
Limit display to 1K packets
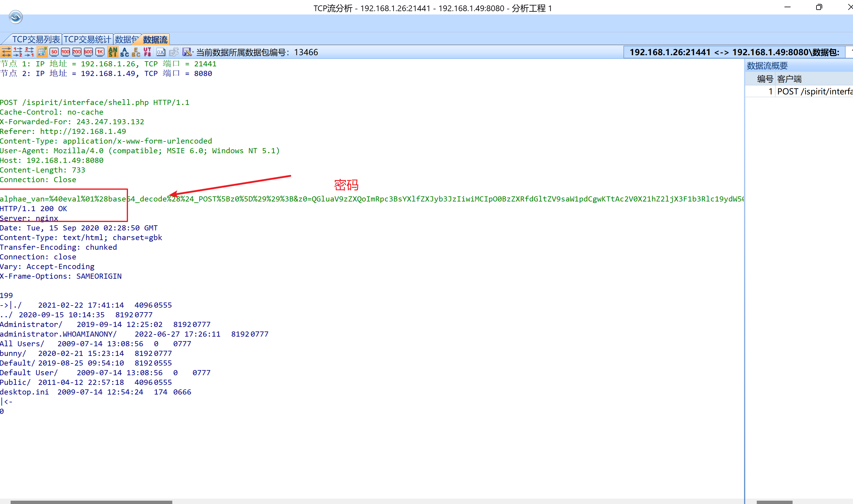[x=100, y=52]
